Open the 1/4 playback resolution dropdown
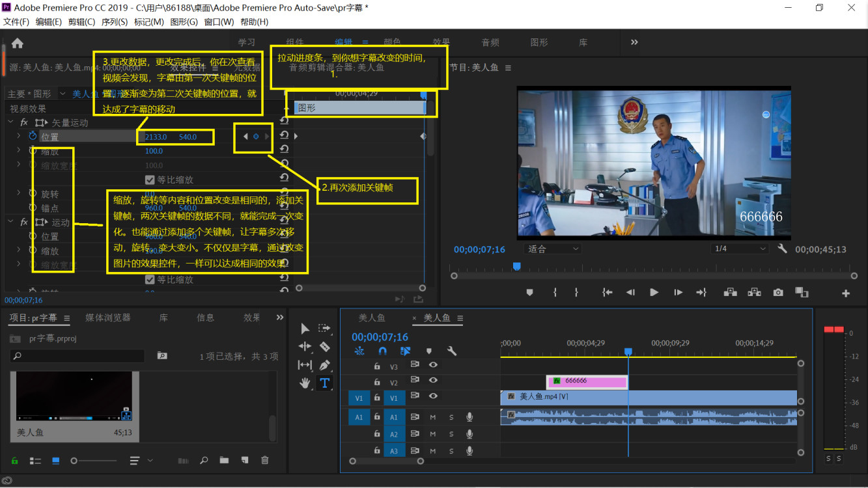The width and height of the screenshot is (868, 488). pyautogui.click(x=740, y=249)
